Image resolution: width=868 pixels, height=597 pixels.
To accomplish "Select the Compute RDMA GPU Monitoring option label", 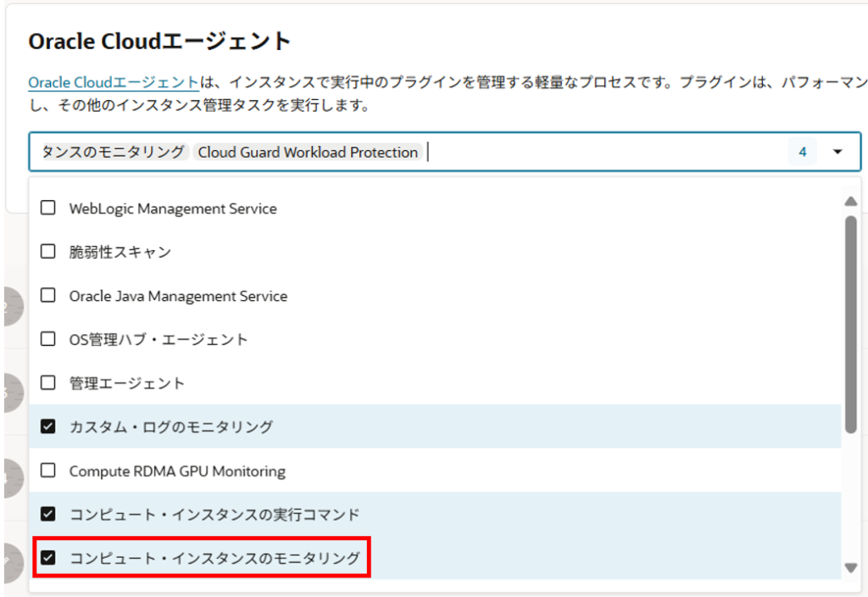I will pyautogui.click(x=177, y=471).
